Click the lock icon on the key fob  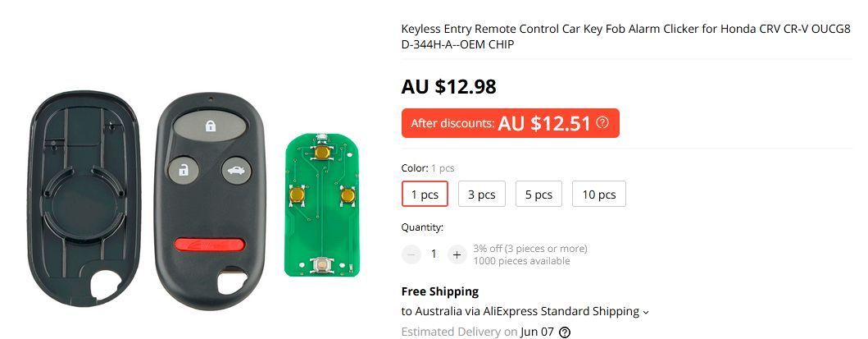(x=210, y=126)
